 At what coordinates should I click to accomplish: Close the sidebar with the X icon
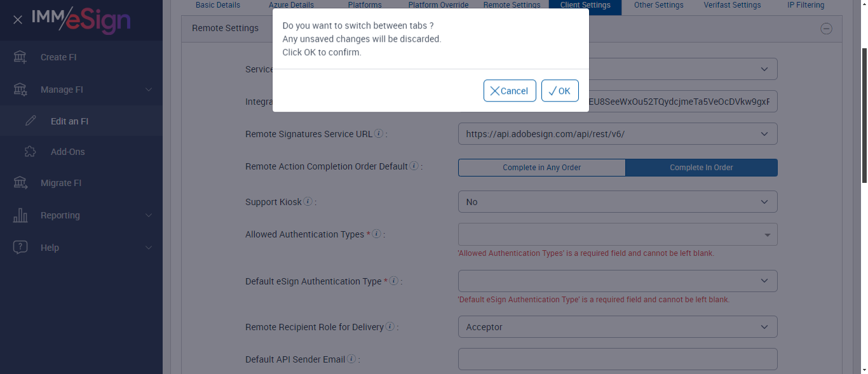pyautogui.click(x=18, y=20)
